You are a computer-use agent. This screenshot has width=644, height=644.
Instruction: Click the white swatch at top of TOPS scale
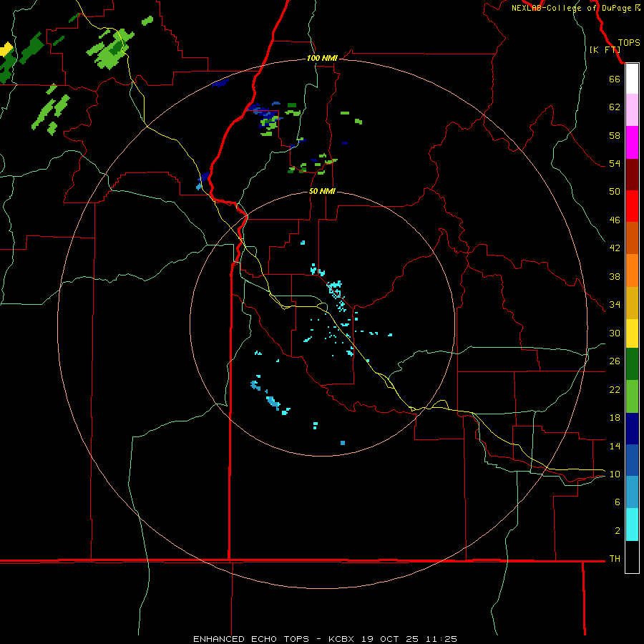pos(632,79)
